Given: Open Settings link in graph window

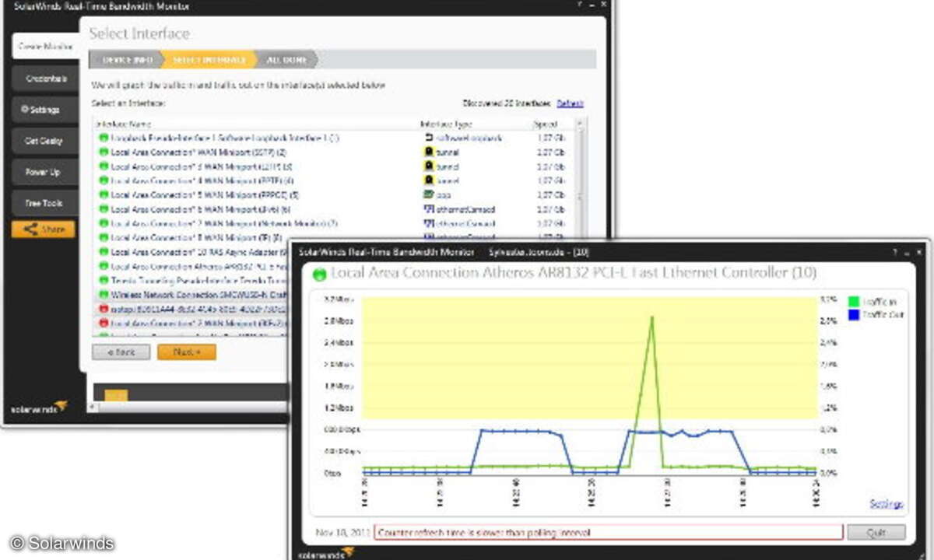Looking at the screenshot, I should pyautogui.click(x=886, y=504).
